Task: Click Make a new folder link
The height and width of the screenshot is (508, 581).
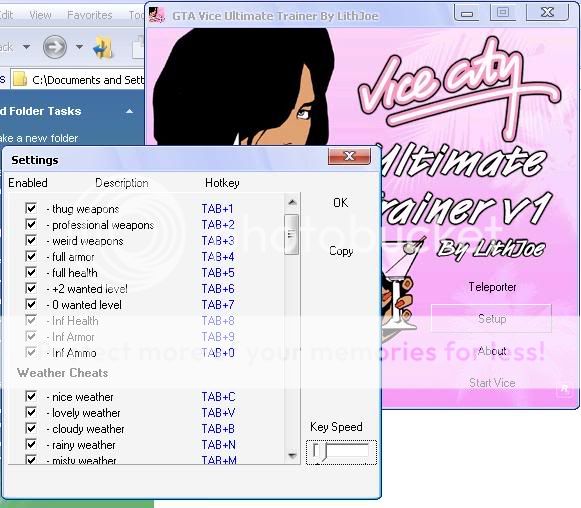Action: (39, 138)
